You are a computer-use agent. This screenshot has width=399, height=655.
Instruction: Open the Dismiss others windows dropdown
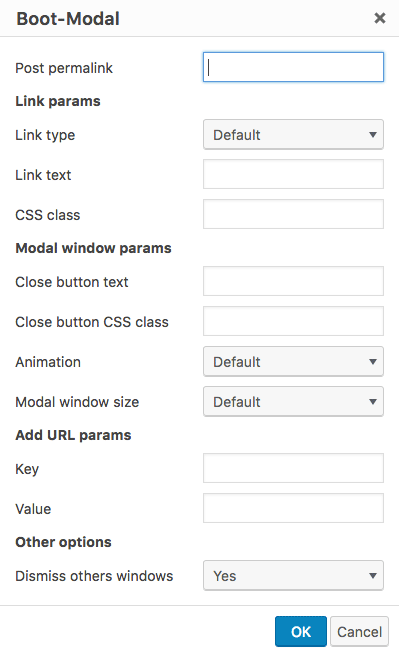[293, 575]
